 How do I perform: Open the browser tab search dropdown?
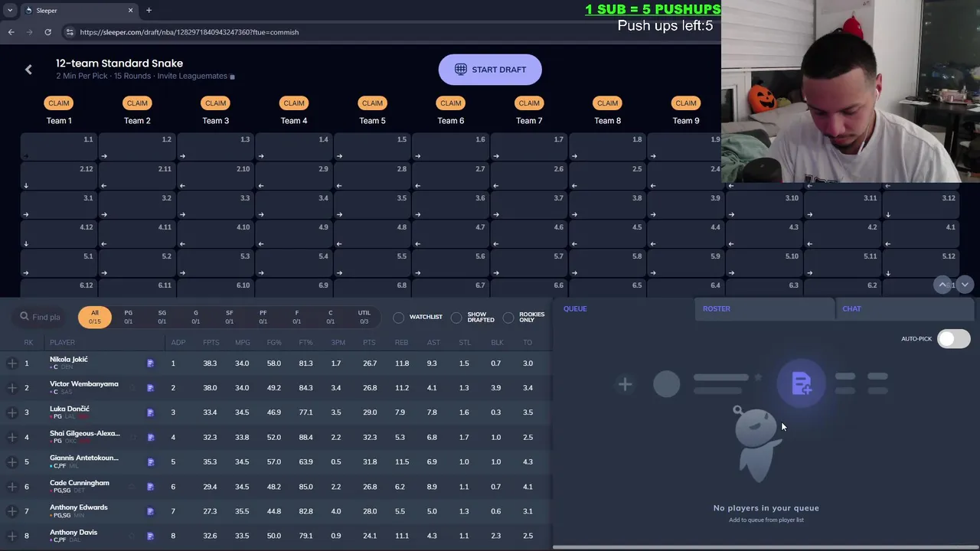(x=10, y=10)
